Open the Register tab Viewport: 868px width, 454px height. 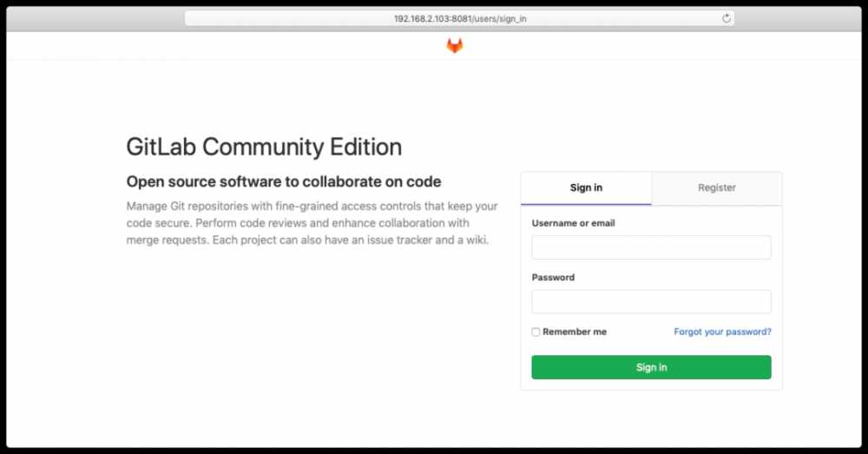(717, 188)
